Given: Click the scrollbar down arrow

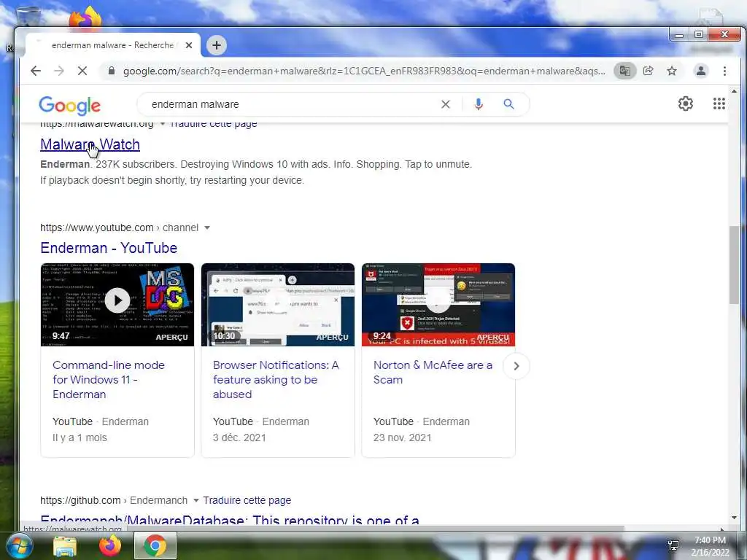Looking at the screenshot, I should (x=734, y=518).
